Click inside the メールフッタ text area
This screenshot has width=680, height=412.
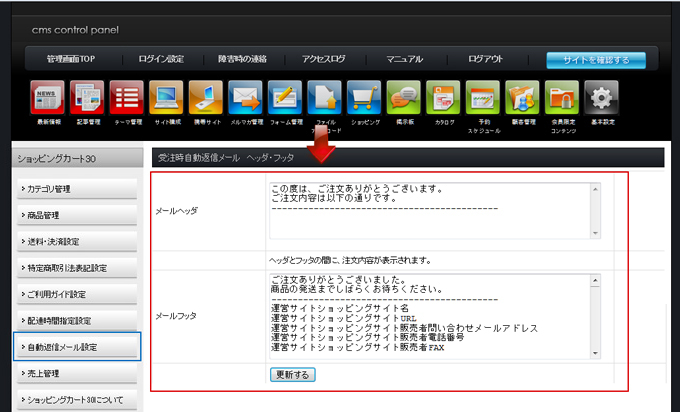[x=428, y=313]
